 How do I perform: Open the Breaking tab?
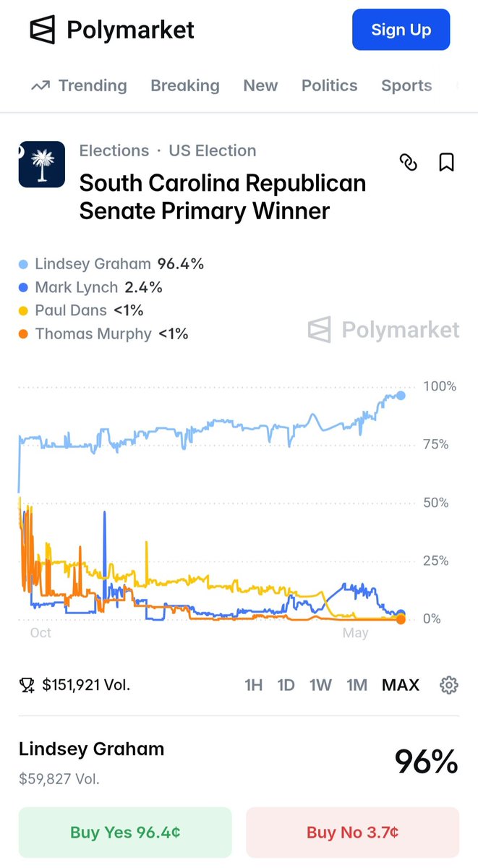pyautogui.click(x=185, y=85)
